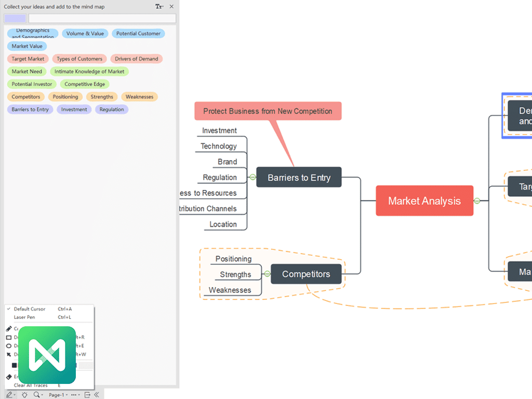The width and height of the screenshot is (532, 399).
Task: Collapse the Competitors branch toggle
Action: [267, 274]
